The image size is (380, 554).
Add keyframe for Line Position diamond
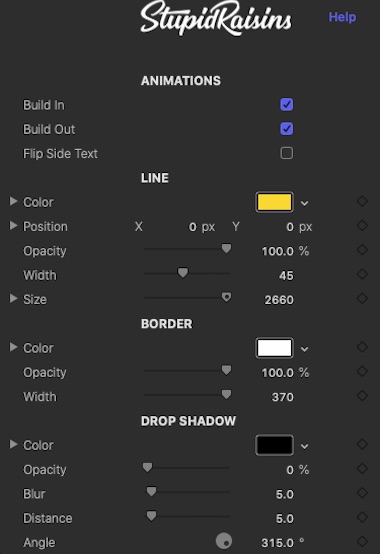362,225
